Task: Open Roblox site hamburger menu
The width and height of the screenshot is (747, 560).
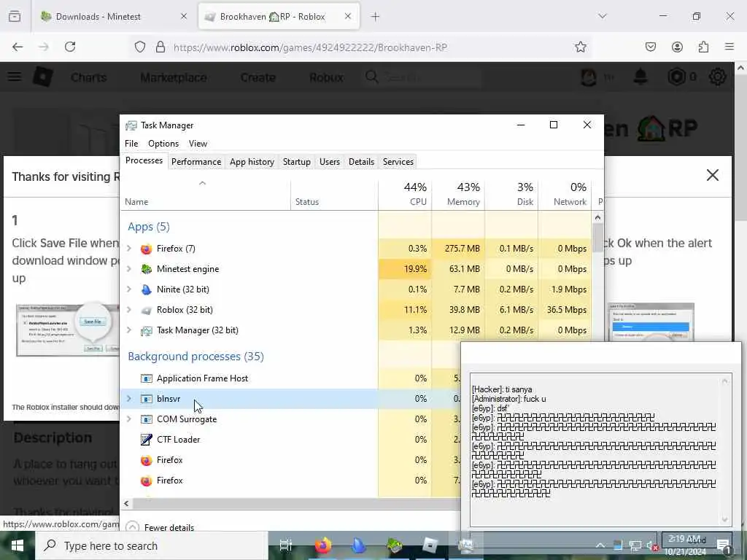Action: click(x=15, y=76)
